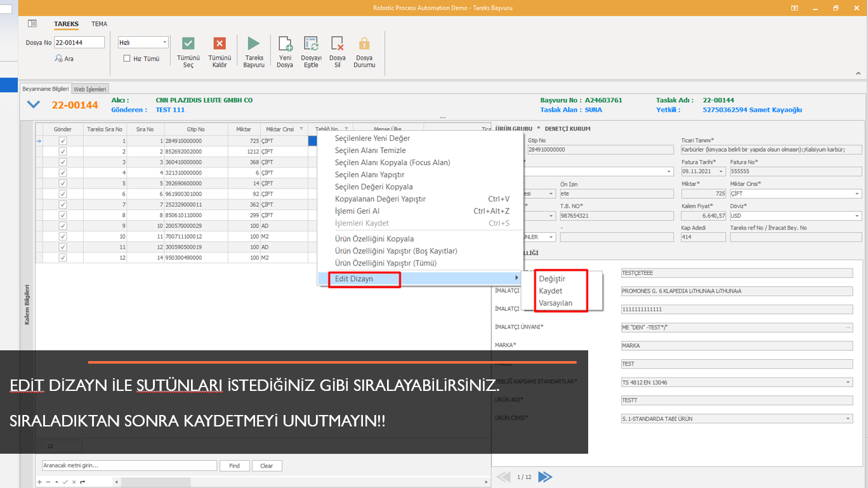
Task: Open the Web İşlemleri tab
Action: [90, 89]
